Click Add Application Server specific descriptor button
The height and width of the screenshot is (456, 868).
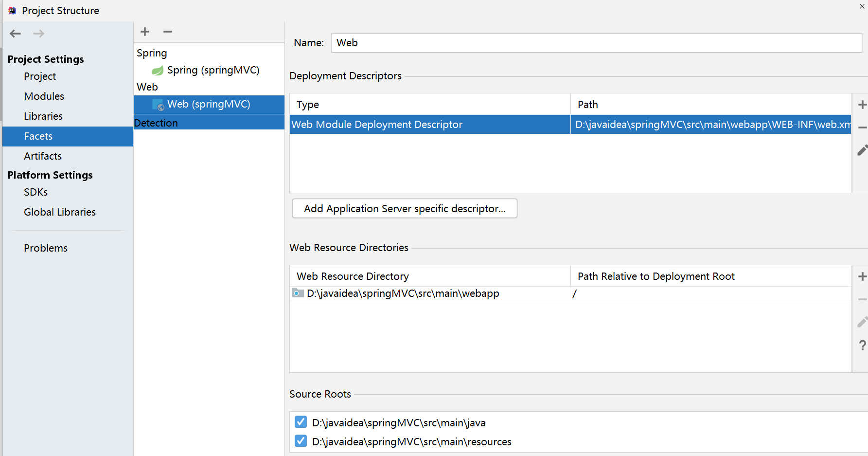405,209
